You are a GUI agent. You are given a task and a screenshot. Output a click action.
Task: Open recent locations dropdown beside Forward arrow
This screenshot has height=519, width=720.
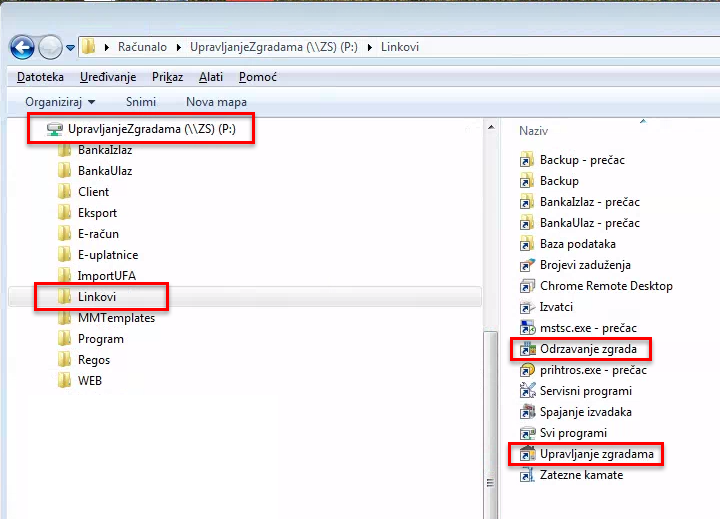(x=70, y=47)
